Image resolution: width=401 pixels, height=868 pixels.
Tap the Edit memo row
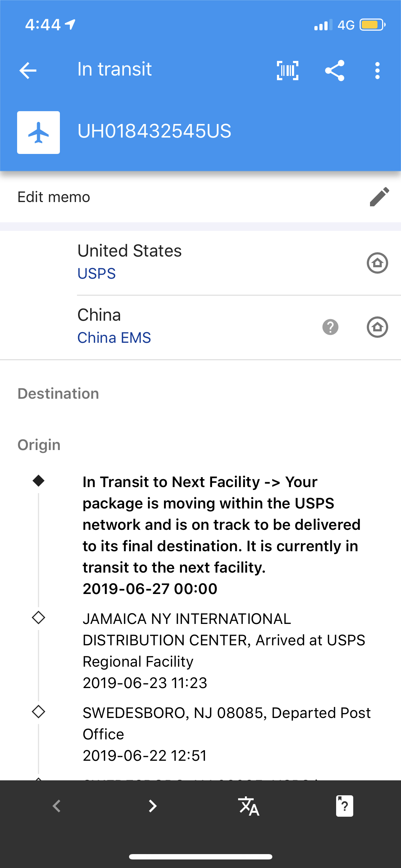click(x=54, y=197)
